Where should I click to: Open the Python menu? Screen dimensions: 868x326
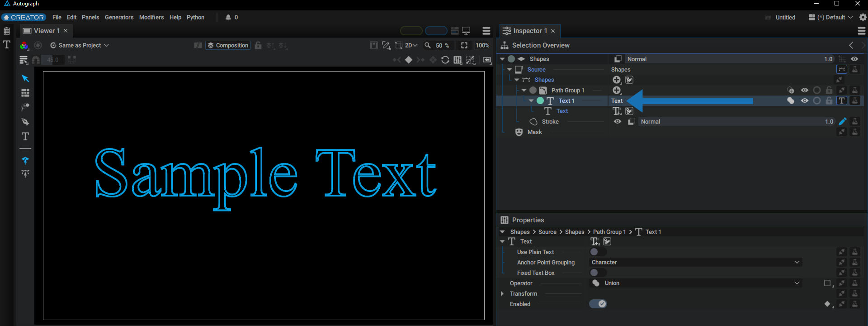pos(196,17)
